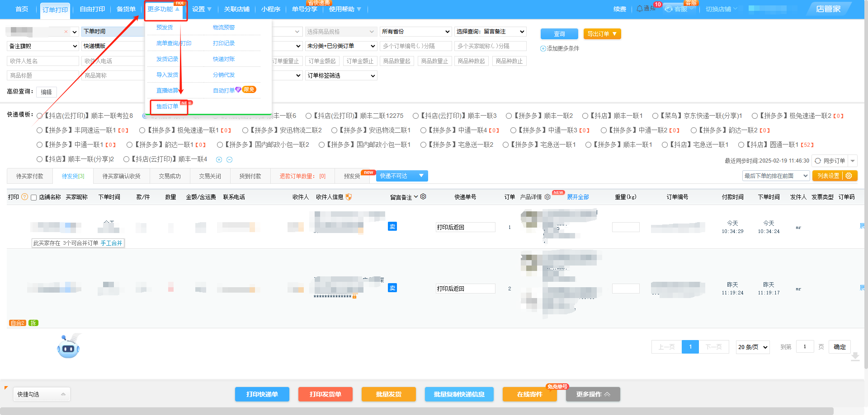Click the page number jump input field

805,346
